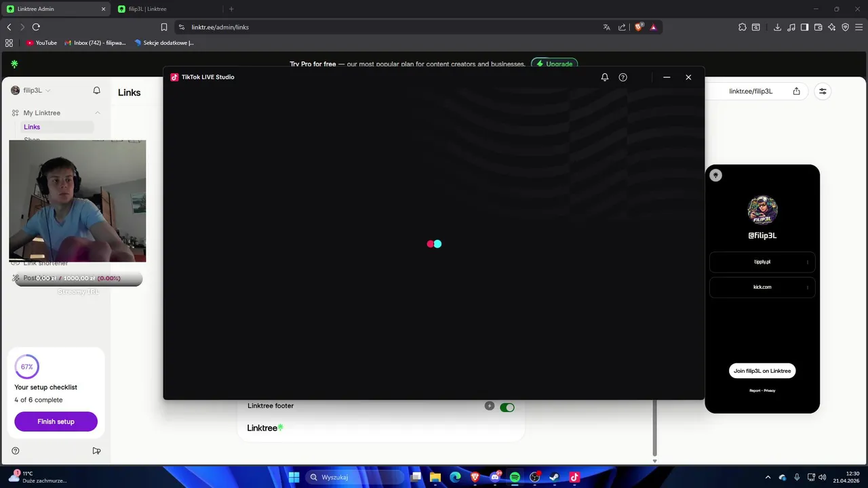Open browser downloads icon
Screen dimensions: 868x488
point(777,27)
